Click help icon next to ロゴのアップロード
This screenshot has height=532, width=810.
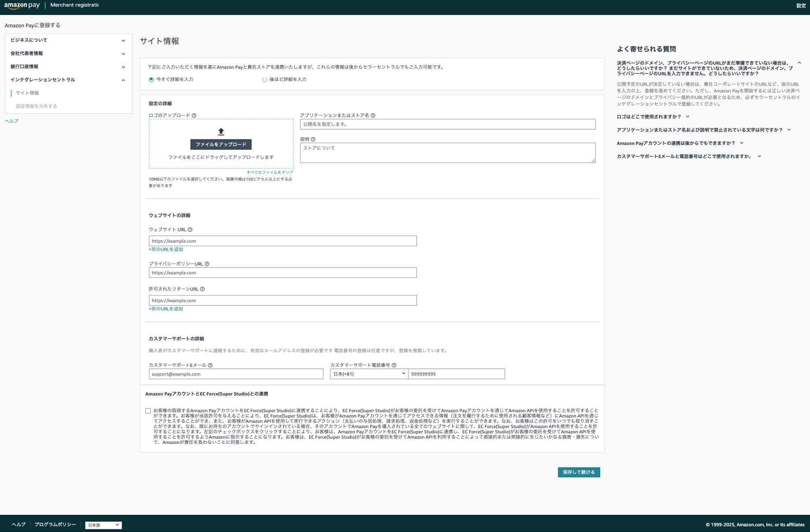coord(194,115)
